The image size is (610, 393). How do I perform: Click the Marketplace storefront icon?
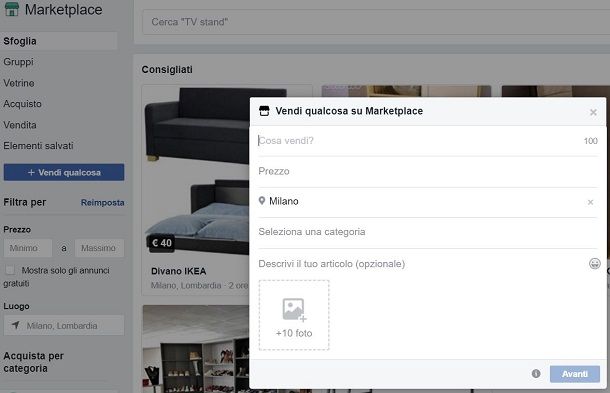coord(12,9)
